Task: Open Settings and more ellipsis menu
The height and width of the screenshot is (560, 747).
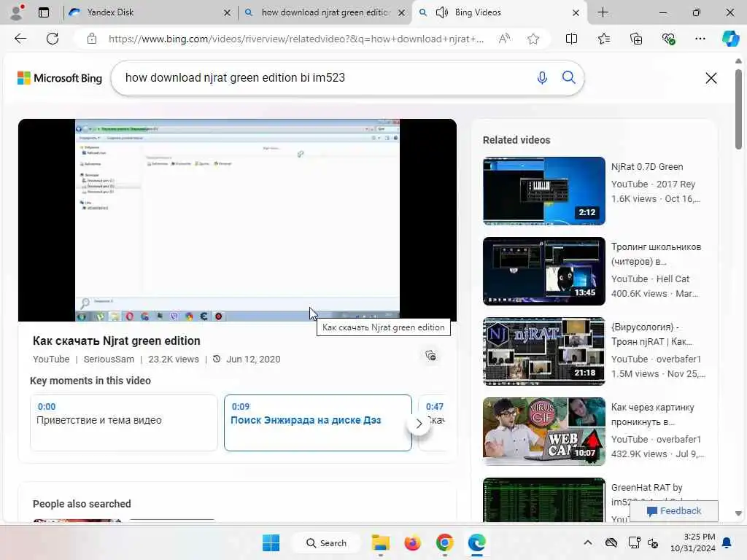Action: point(700,39)
